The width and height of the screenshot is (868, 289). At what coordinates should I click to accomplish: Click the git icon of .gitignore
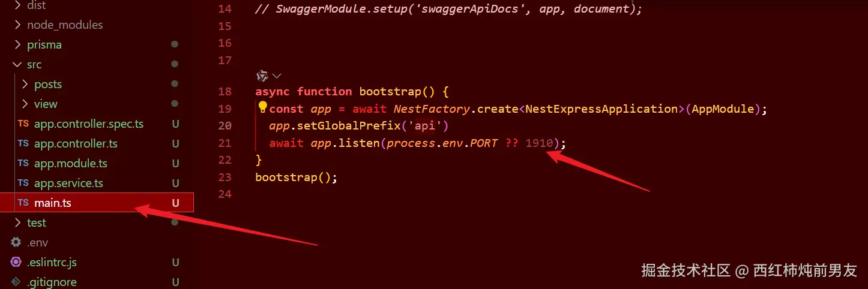(16, 282)
